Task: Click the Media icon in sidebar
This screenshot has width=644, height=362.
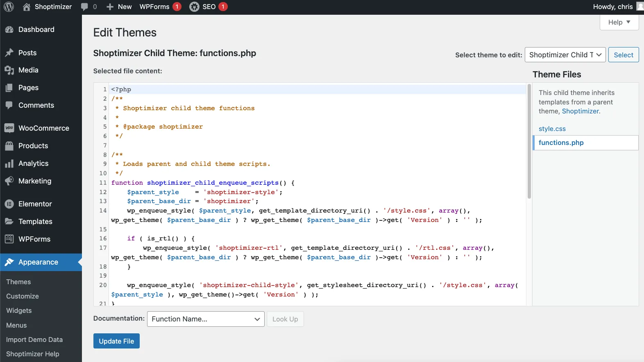Action: (9, 70)
